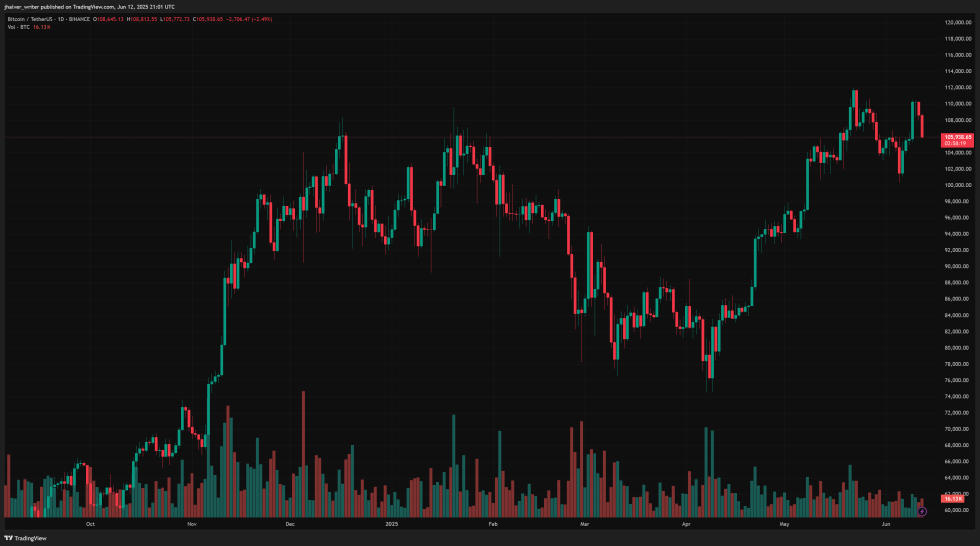Click the volume value 16.13K in legend
This screenshot has height=546, width=980.
tap(43, 27)
